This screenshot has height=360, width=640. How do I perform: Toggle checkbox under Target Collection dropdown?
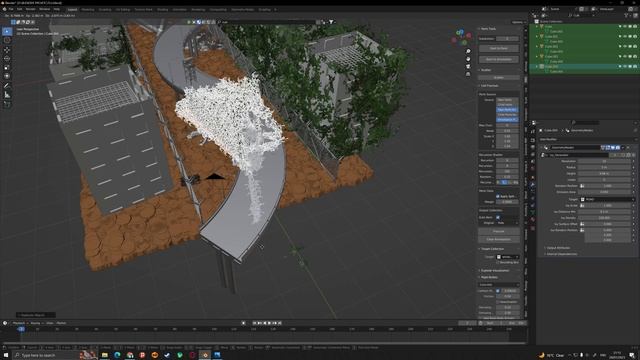click(498, 262)
